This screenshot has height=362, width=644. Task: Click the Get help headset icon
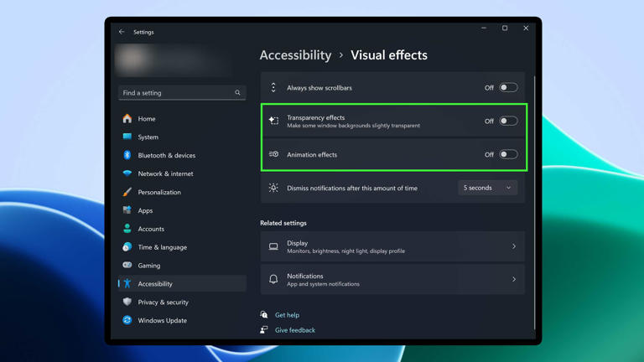click(264, 315)
